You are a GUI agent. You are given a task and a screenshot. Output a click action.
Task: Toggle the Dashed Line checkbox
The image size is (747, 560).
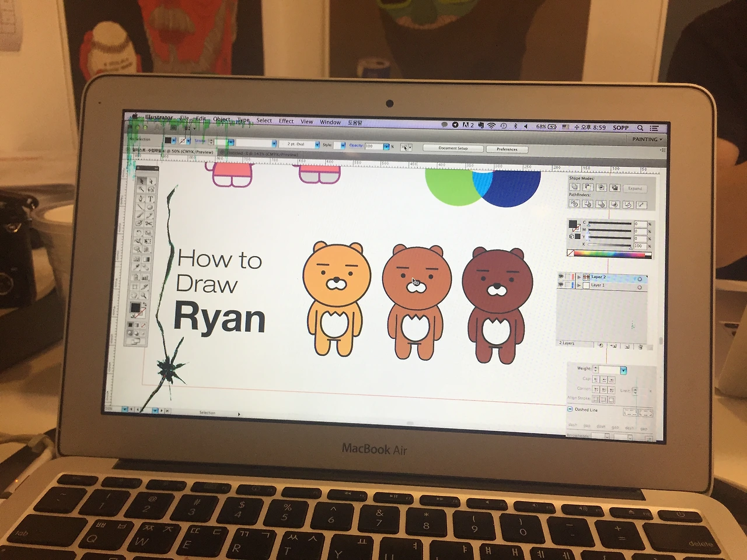pyautogui.click(x=570, y=409)
